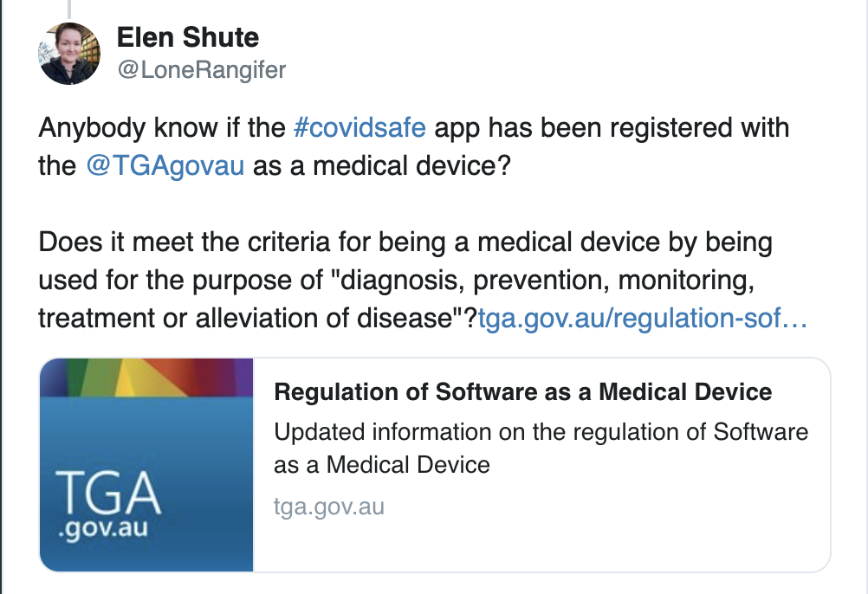Open the "Regulation of Software as a Medical Device" title
868x594 pixels.
(x=522, y=391)
